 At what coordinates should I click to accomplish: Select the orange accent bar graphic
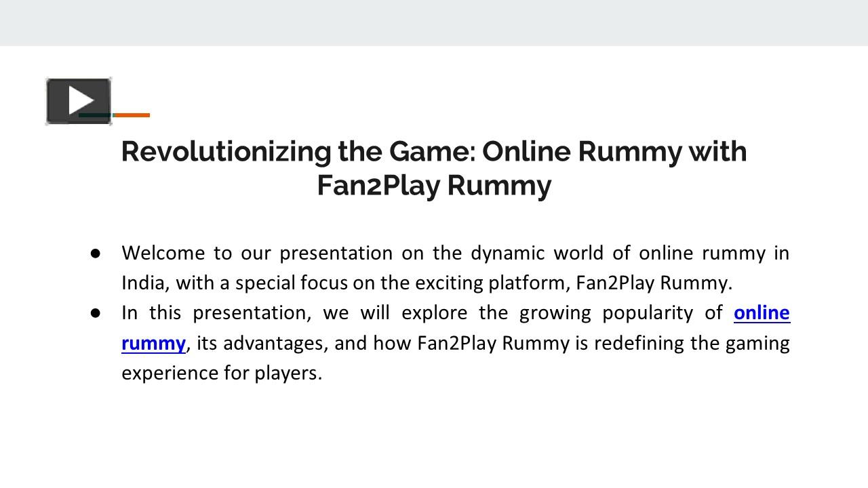tap(133, 115)
